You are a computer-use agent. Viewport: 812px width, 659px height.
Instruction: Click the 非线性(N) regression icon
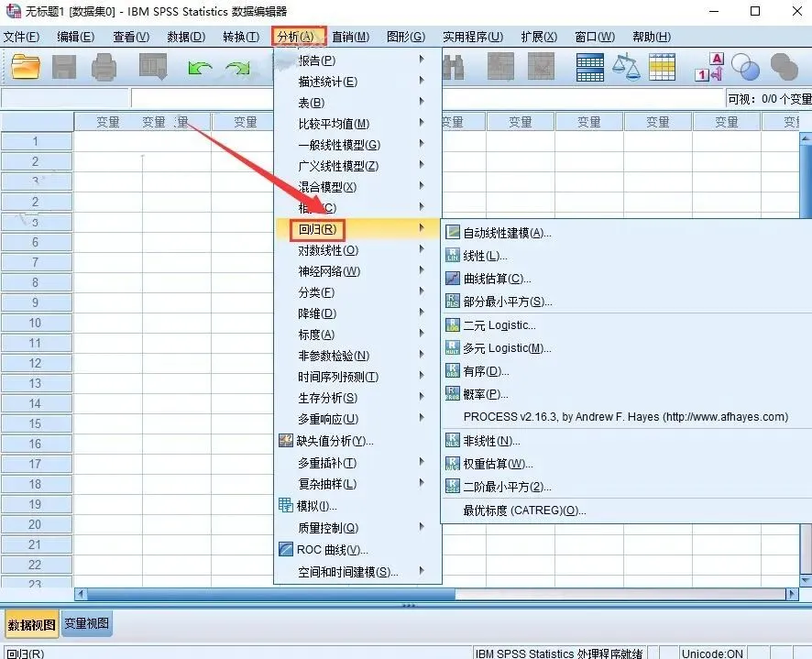click(x=453, y=440)
